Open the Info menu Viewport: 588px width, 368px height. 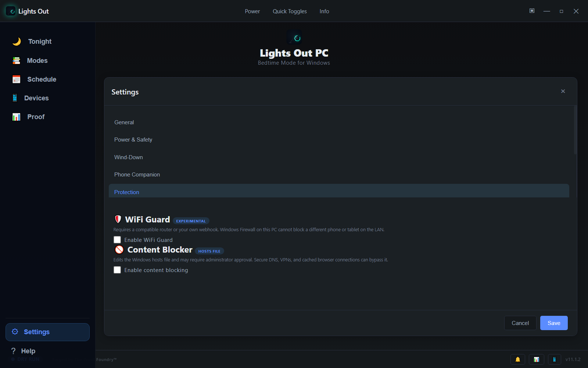[x=324, y=11]
